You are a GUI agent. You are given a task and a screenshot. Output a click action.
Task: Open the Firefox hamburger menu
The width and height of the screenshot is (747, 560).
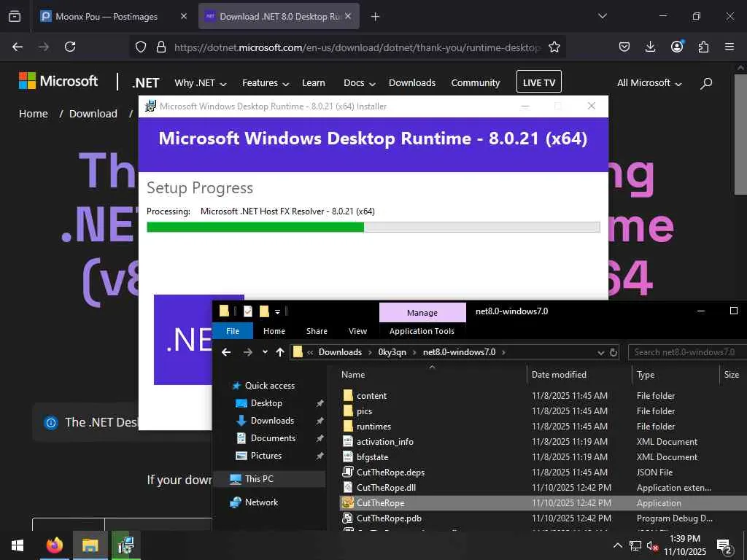point(729,47)
